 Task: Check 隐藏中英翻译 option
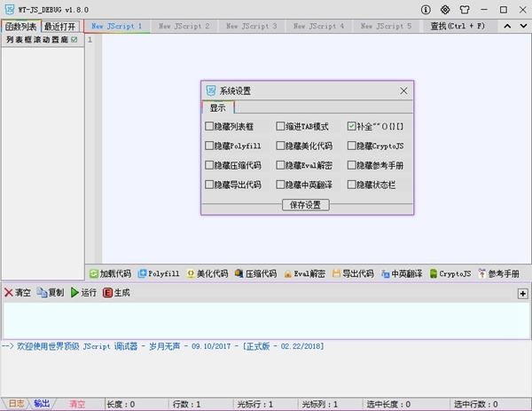pos(280,185)
